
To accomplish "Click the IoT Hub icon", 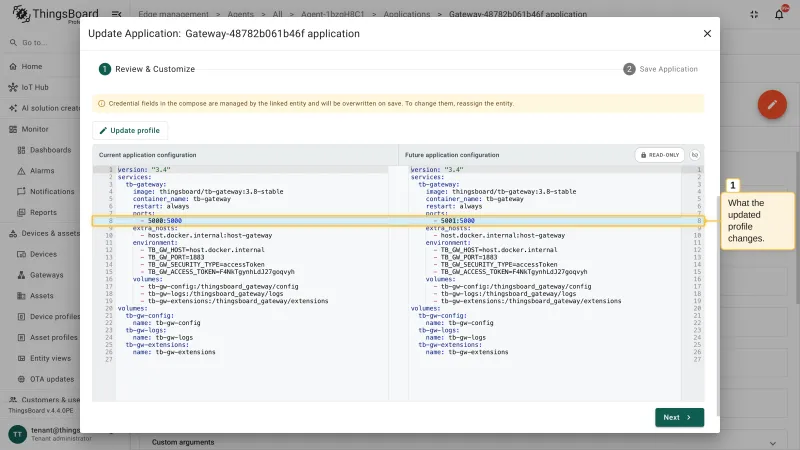I will click(13, 87).
